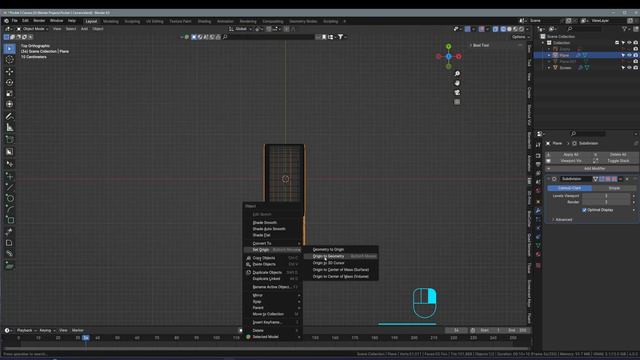Screen dimensions: 640x360
Task: Activate the Select Box tool
Action: [x=9, y=49]
